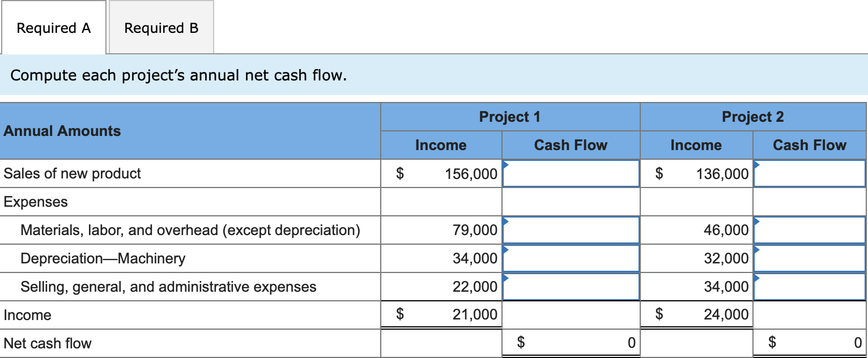
Task: Click blue marker on Project 2 Selling expenses cell
Action: tap(756, 277)
